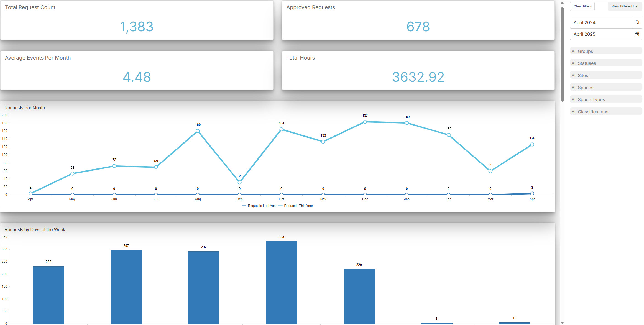
Task: Click the September data point labeled 31
Action: [239, 182]
